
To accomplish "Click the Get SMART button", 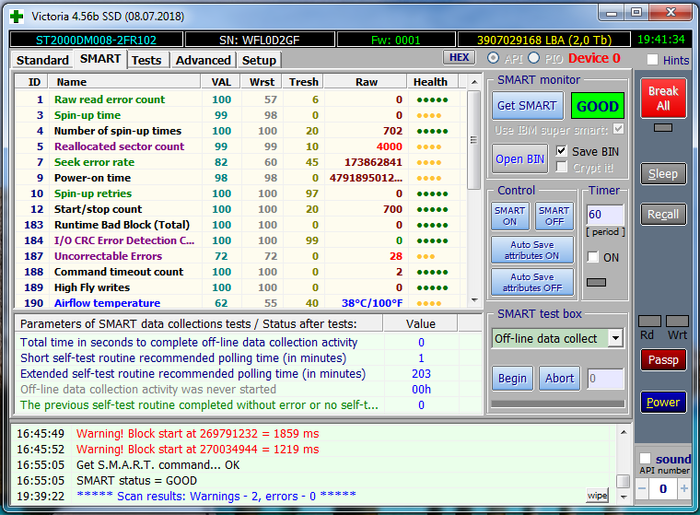I will coord(527,106).
